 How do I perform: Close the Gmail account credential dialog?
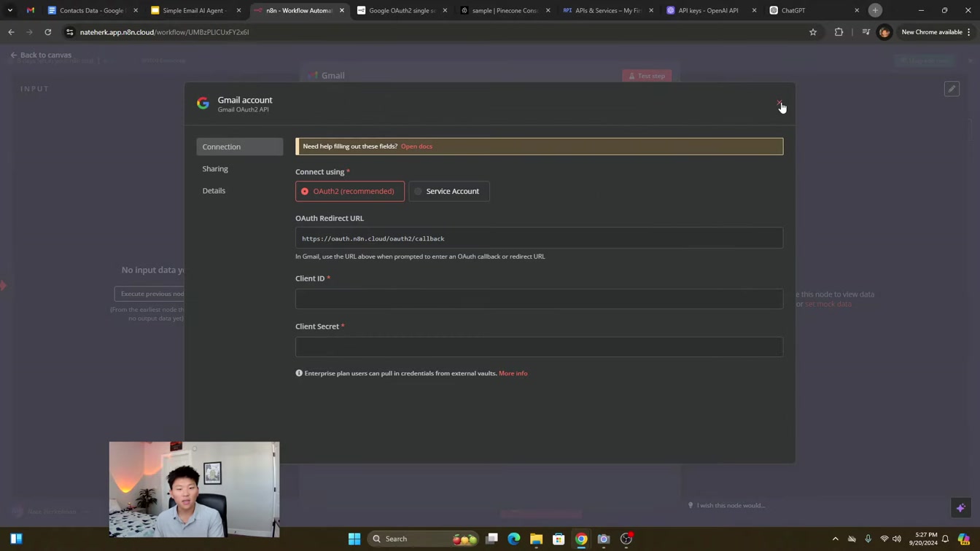pyautogui.click(x=779, y=103)
